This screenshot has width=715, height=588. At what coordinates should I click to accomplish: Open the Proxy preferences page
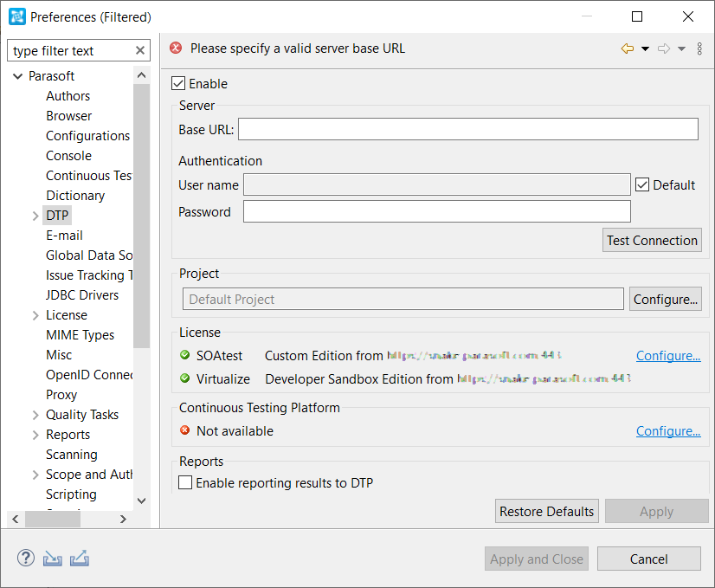click(x=61, y=395)
